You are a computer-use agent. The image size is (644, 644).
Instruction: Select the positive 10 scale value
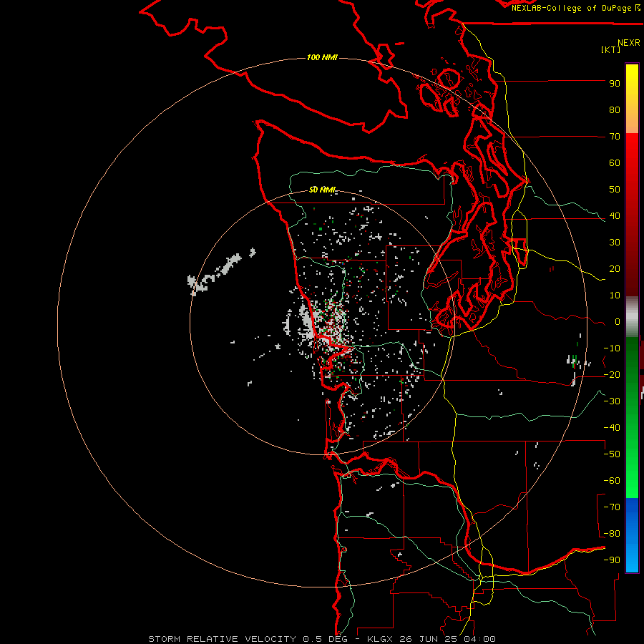pos(615,296)
